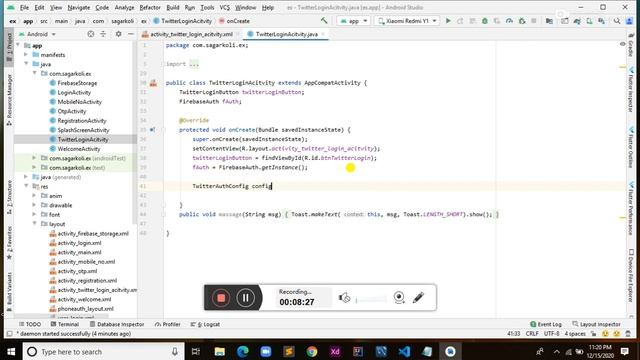Open the Xiaomi Redmi Y1 device dropdown
640x360 pixels.
[407, 21]
